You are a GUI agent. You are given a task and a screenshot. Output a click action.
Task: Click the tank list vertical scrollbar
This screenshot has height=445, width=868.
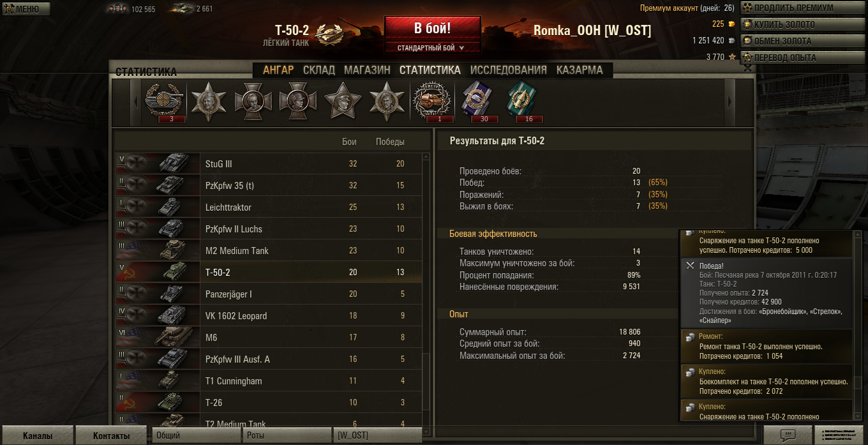point(427,287)
